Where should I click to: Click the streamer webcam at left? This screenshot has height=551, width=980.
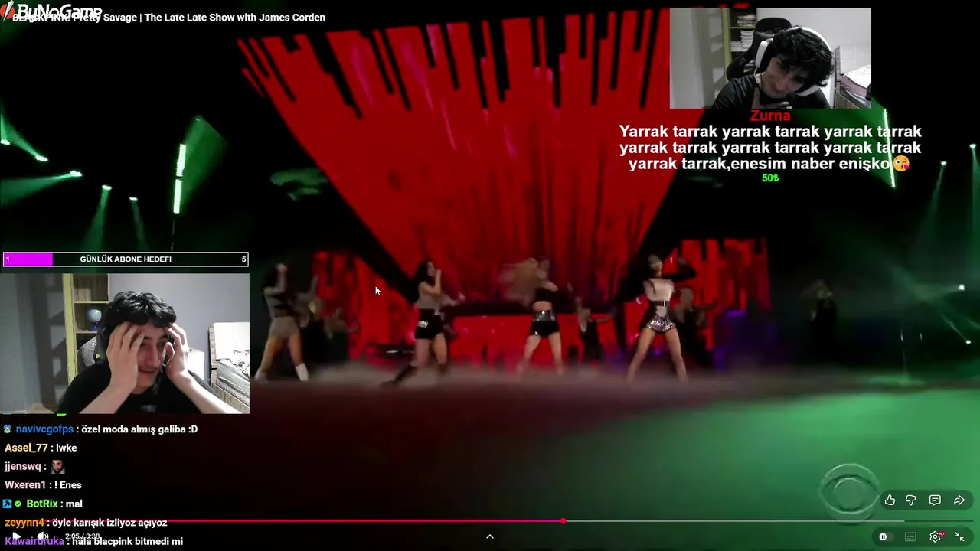coord(125,344)
